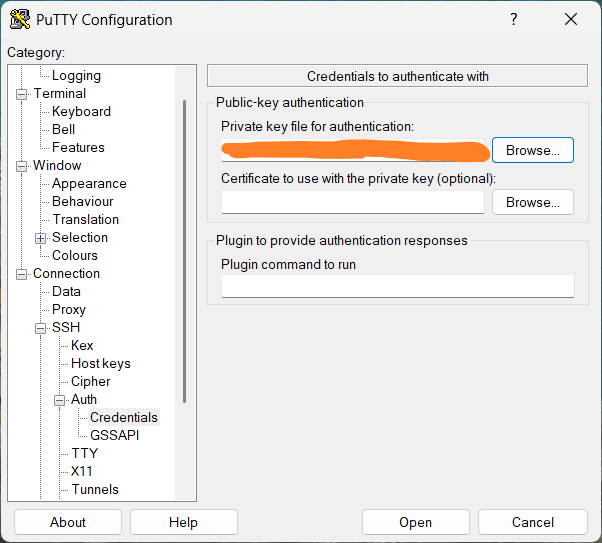Open the Cipher settings category
The image size is (602, 543).
[x=91, y=382]
